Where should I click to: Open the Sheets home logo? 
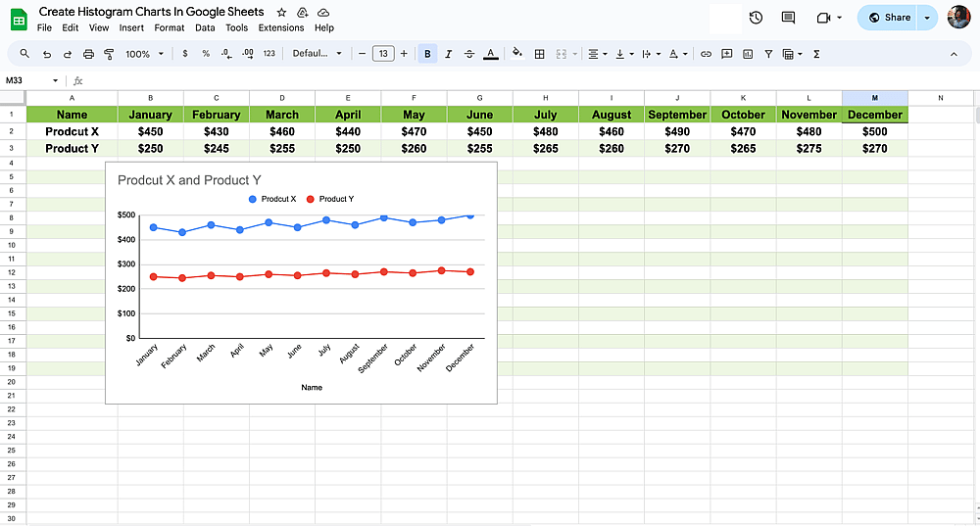click(19, 20)
